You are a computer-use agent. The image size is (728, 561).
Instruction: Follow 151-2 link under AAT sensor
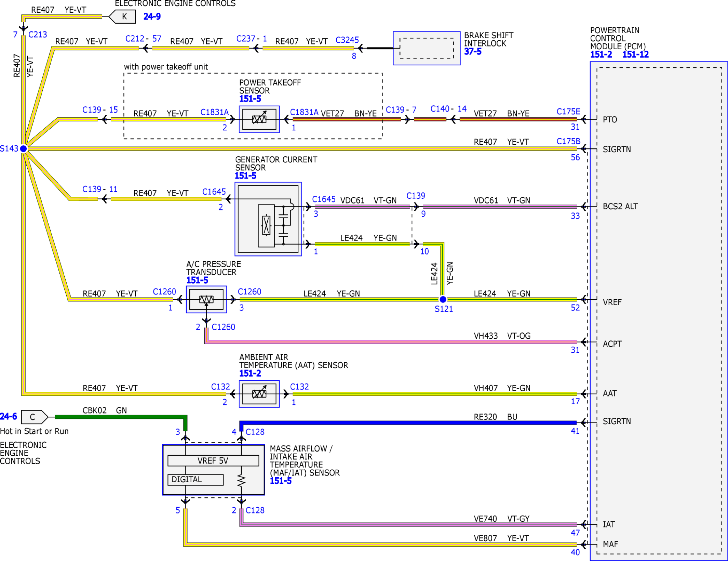250,373
